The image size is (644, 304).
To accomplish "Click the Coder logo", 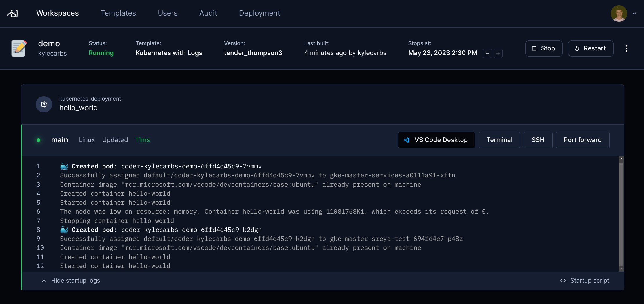I will 13,13.
